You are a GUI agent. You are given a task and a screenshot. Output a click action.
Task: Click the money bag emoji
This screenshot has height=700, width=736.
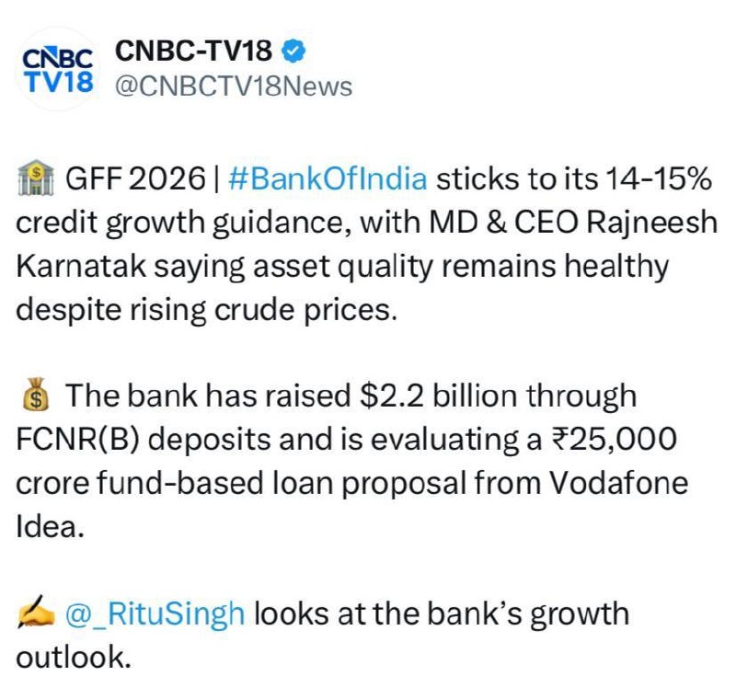(x=36, y=395)
